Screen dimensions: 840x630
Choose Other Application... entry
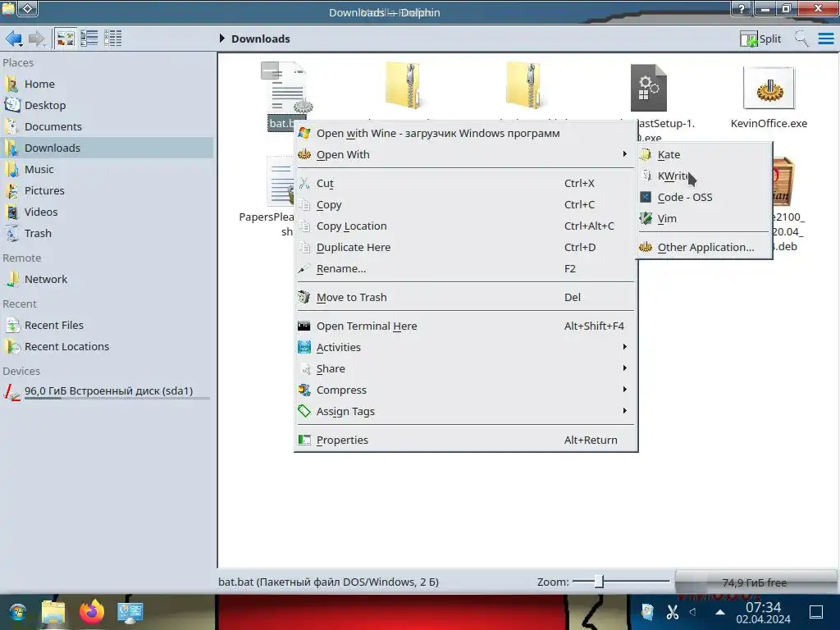pos(704,248)
